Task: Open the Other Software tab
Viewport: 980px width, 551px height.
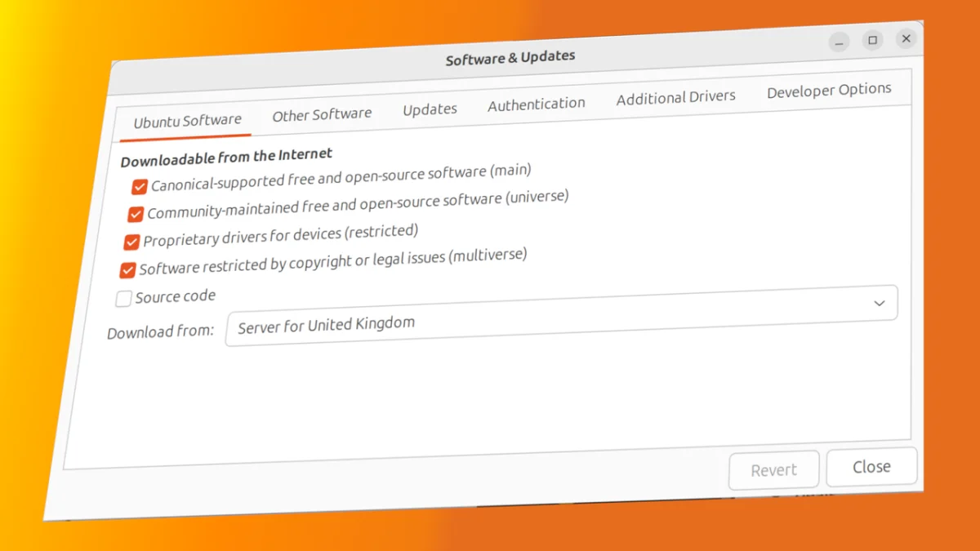Action: 322,115
